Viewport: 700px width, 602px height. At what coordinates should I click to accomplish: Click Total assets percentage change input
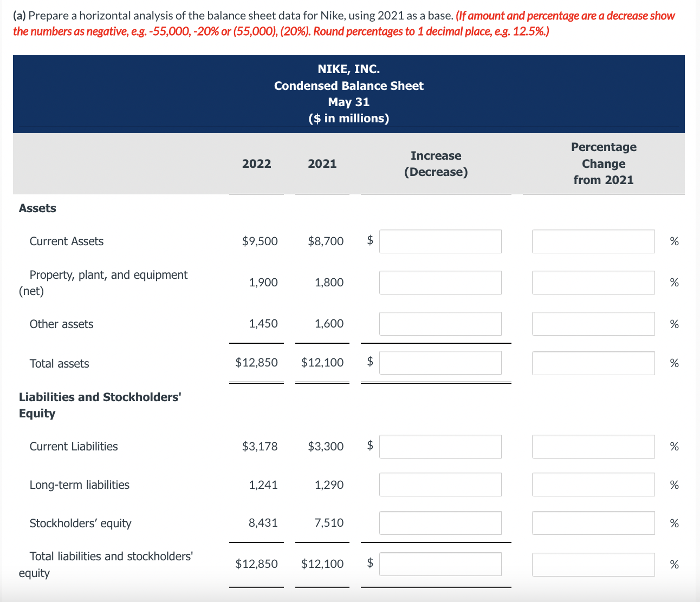(593, 363)
